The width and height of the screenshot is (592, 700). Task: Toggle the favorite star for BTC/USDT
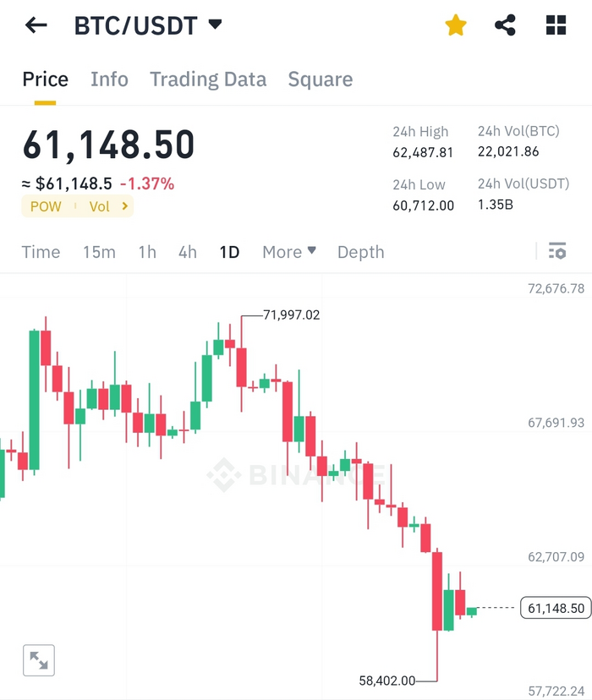456,25
